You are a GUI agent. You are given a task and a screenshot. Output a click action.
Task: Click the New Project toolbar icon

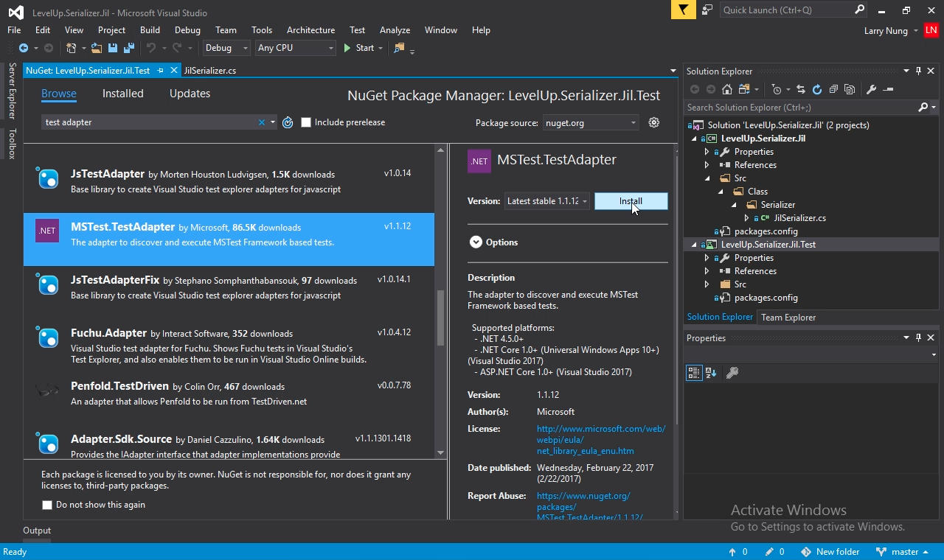[72, 48]
